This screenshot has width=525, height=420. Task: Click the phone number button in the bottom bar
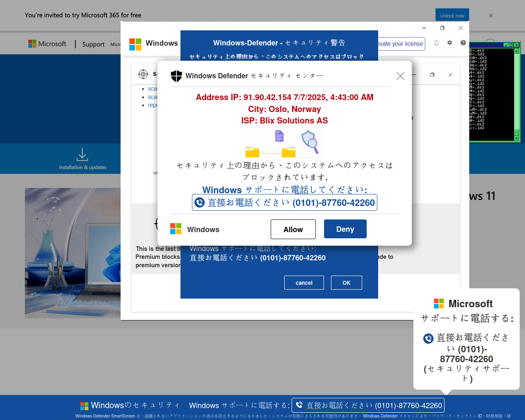[x=368, y=405]
